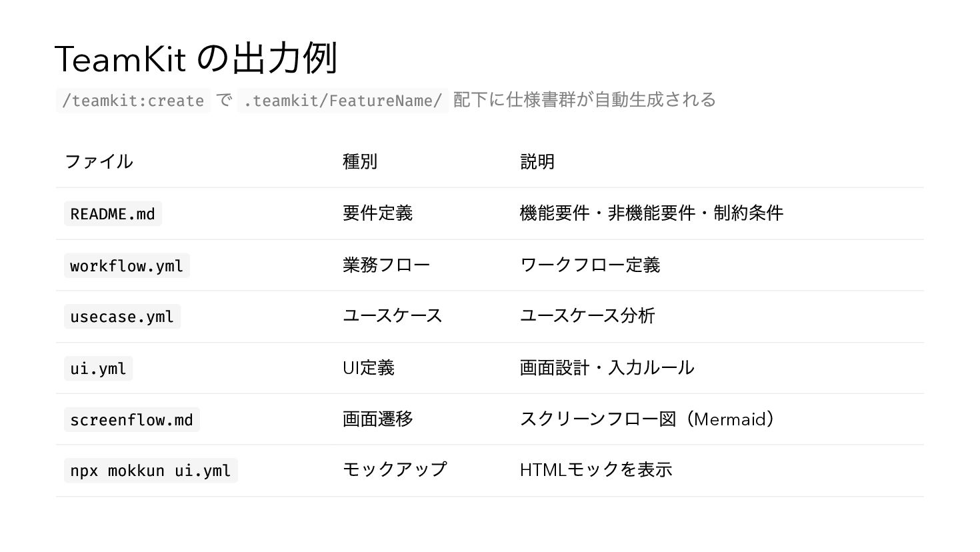980x552 pixels.
Task: Click the UI定義 type cell
Action: (x=368, y=368)
